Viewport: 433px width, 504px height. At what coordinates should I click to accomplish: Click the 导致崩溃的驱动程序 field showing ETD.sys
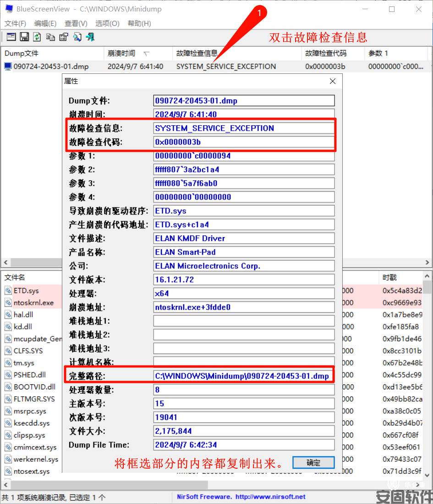click(244, 211)
